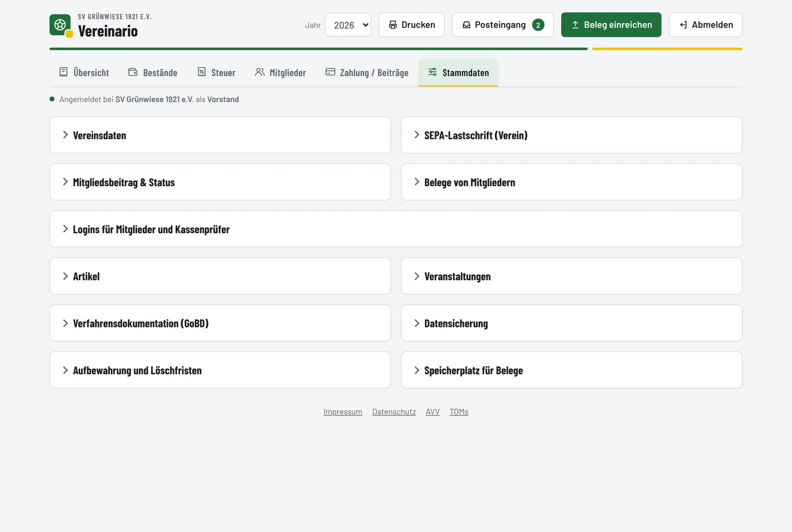Screen dimensions: 792x532
Task: Expand the Vereinsdaten section
Action: [220, 135]
